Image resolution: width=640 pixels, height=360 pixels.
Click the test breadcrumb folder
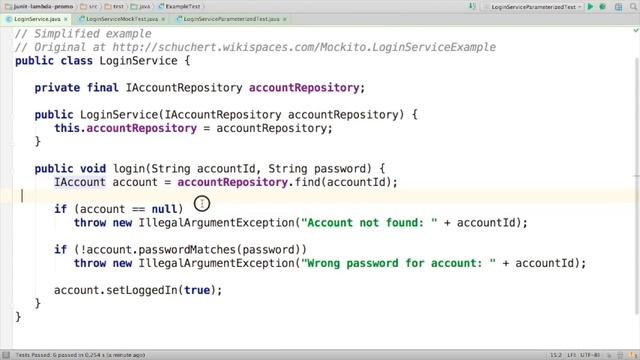click(x=114, y=7)
